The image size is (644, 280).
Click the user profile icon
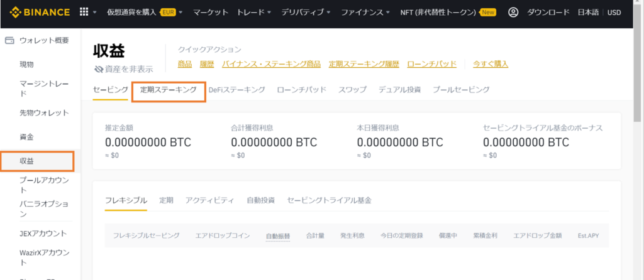(x=514, y=13)
